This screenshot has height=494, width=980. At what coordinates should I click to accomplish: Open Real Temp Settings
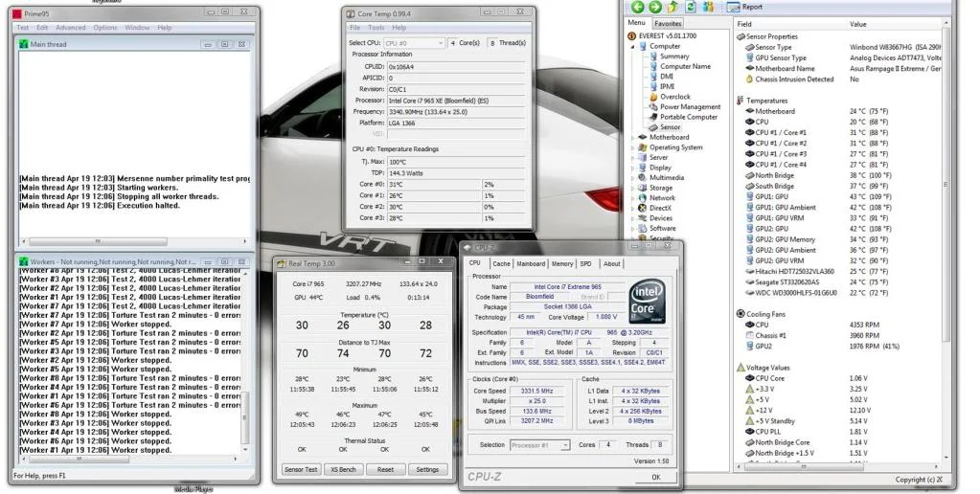[x=427, y=470]
